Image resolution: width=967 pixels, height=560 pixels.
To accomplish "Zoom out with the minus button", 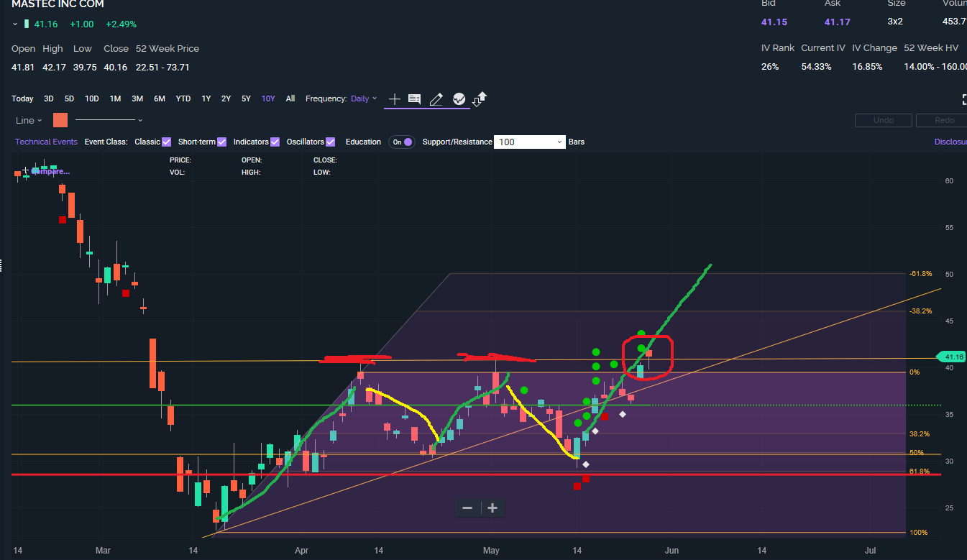I will [x=467, y=508].
